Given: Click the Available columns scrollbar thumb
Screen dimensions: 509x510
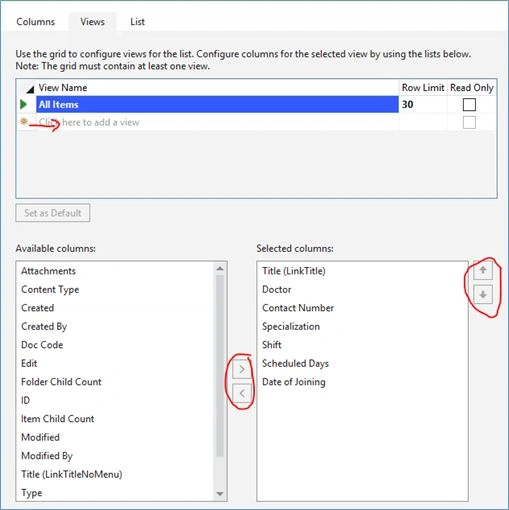Looking at the screenshot, I should tap(220, 366).
